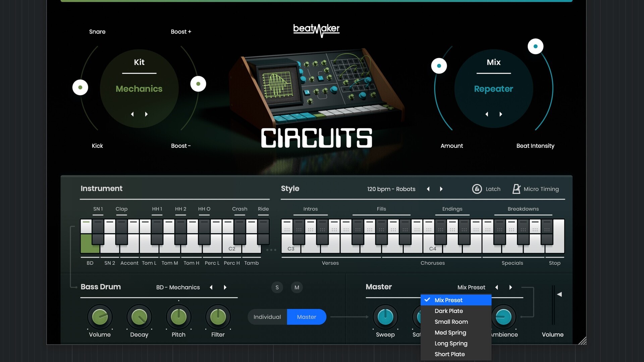Click the Tamb instrument label
644x362 pixels.
tap(252, 263)
